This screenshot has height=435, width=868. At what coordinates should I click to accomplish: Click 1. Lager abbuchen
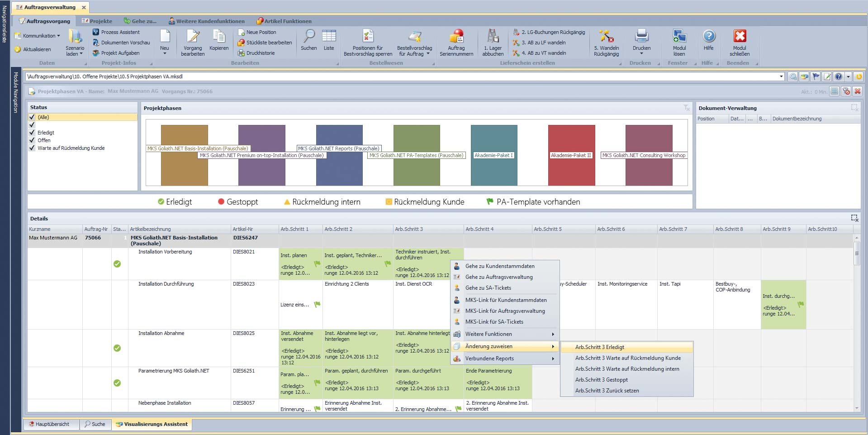pos(493,43)
